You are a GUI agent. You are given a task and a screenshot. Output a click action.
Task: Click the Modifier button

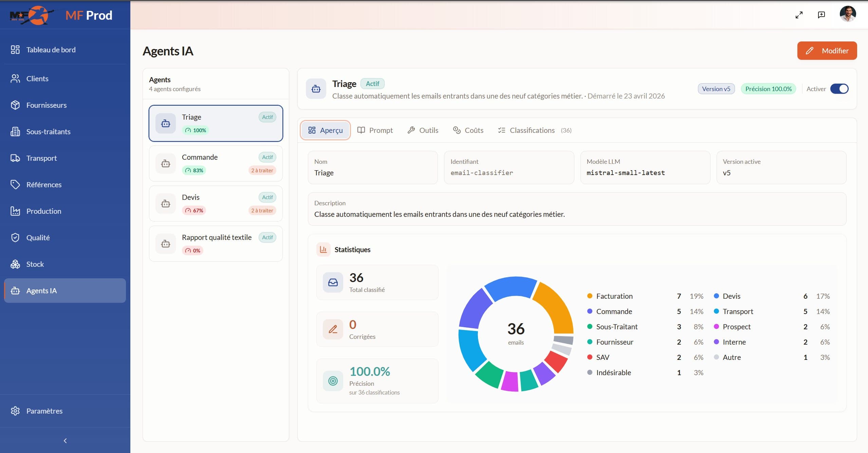[x=827, y=51]
